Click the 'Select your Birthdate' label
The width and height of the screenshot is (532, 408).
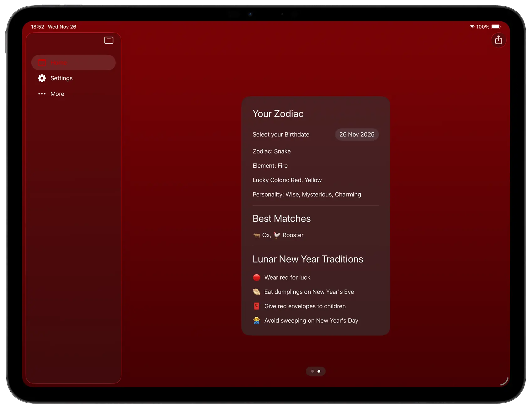[x=281, y=134]
